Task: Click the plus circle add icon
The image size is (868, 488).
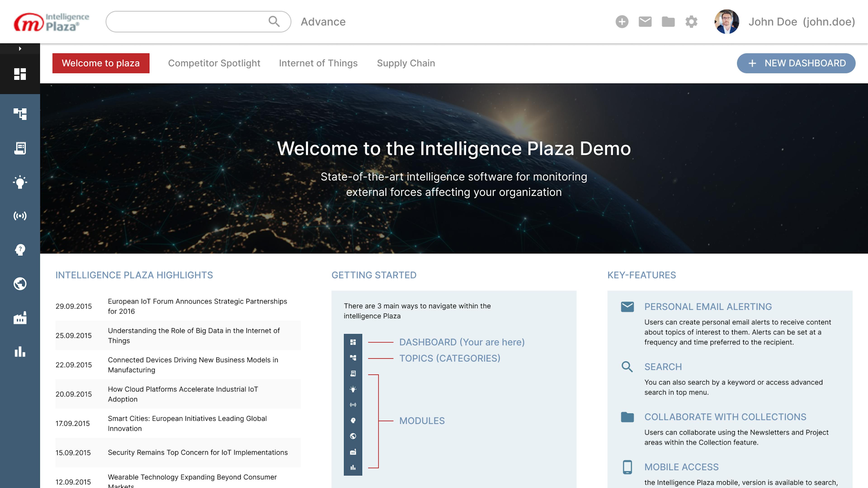Action: tap(622, 21)
